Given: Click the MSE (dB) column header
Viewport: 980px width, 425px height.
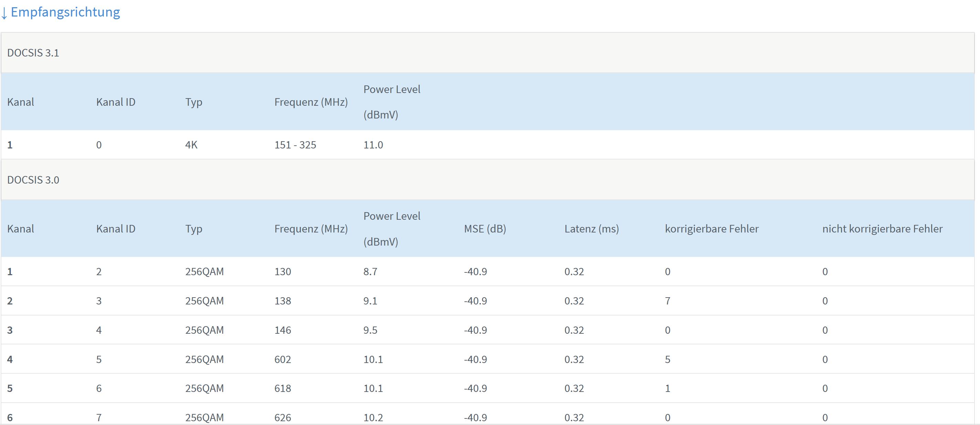Looking at the screenshot, I should click(485, 229).
